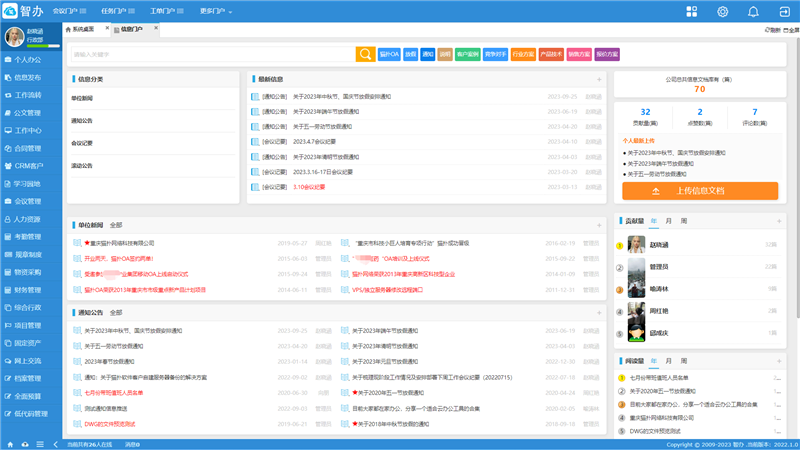Collapse sidebar using bottom left arrow icon
The image size is (800, 450).
54,444
